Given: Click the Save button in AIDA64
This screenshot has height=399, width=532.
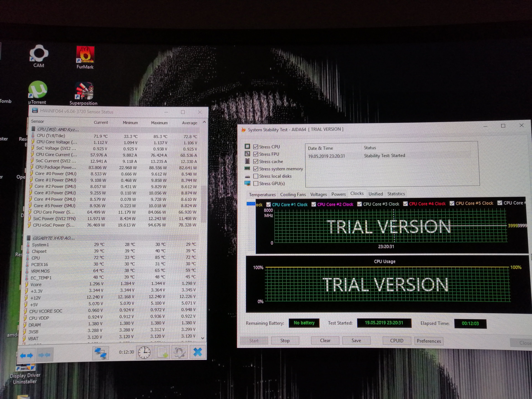Looking at the screenshot, I should pos(356,341).
